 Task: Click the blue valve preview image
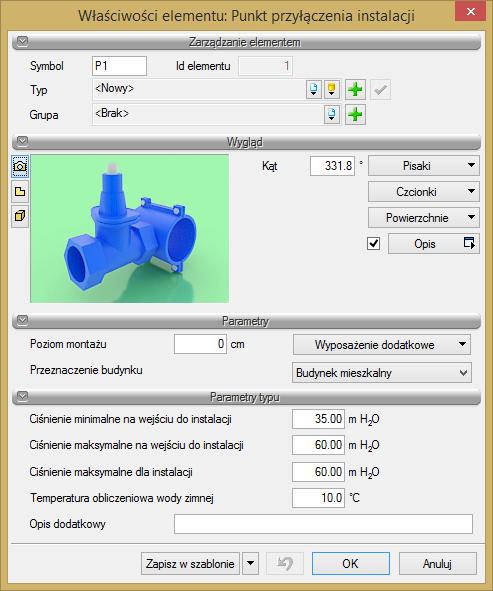click(x=129, y=228)
